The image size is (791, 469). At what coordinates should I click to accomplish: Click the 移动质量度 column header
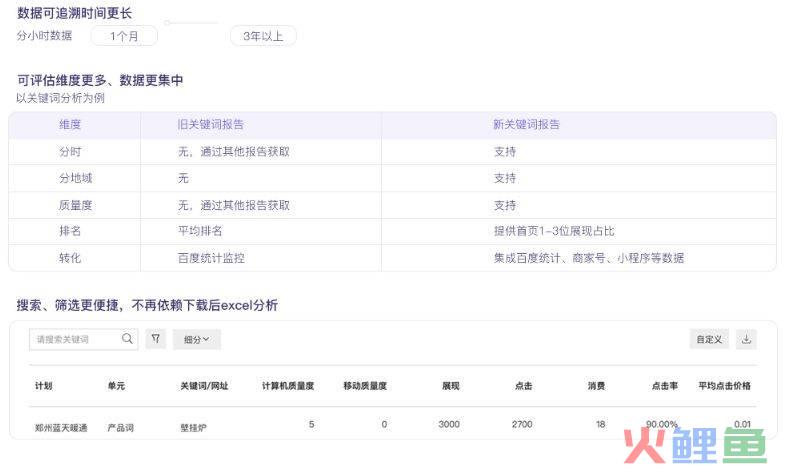365,386
